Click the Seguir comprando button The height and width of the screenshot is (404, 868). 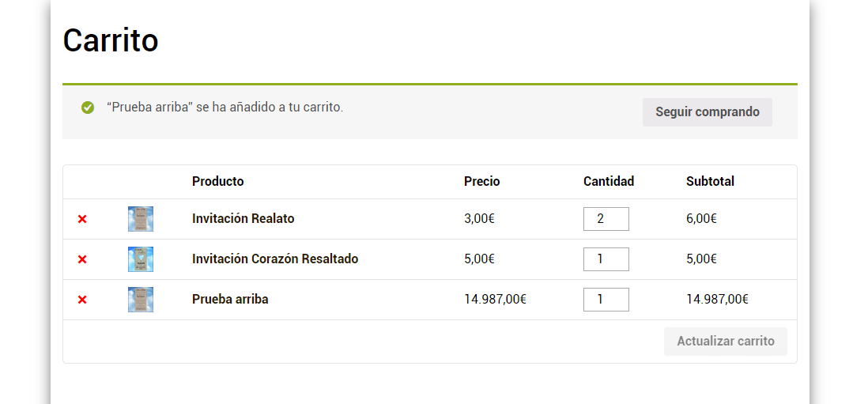tap(708, 112)
